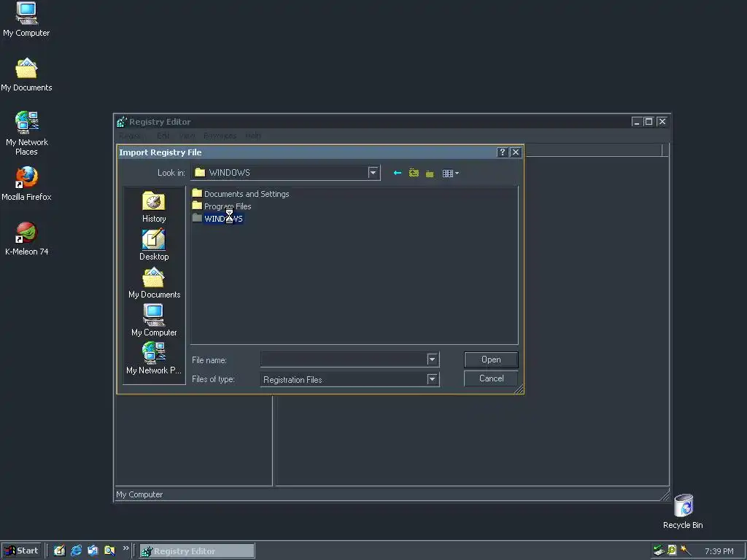The height and width of the screenshot is (560, 747).
Task: Open My Network Places desktop icon
Action: click(x=27, y=133)
